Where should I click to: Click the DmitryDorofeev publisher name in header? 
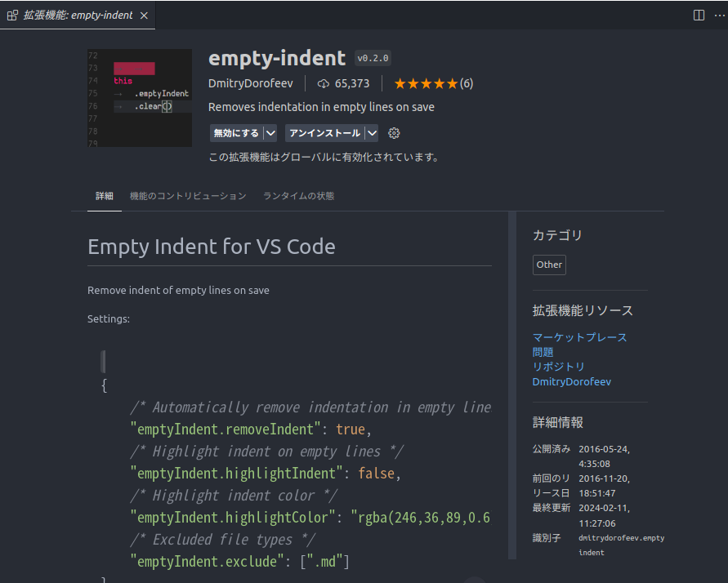[250, 83]
